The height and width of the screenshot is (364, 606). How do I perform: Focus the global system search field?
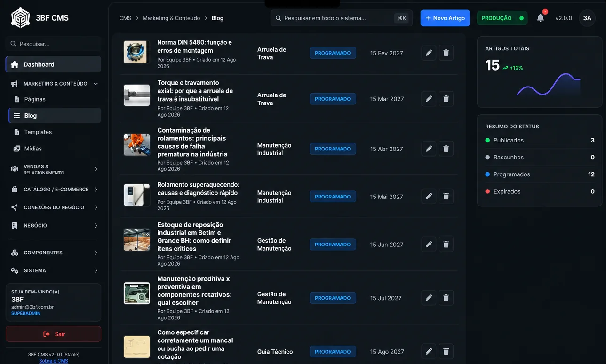click(x=342, y=18)
